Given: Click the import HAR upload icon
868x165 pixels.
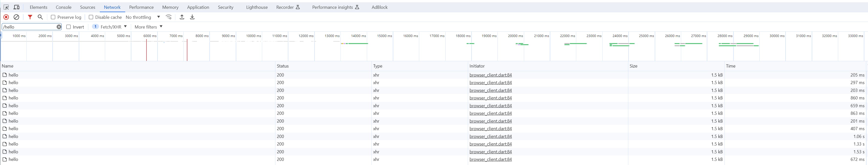Looking at the screenshot, I should 182,17.
